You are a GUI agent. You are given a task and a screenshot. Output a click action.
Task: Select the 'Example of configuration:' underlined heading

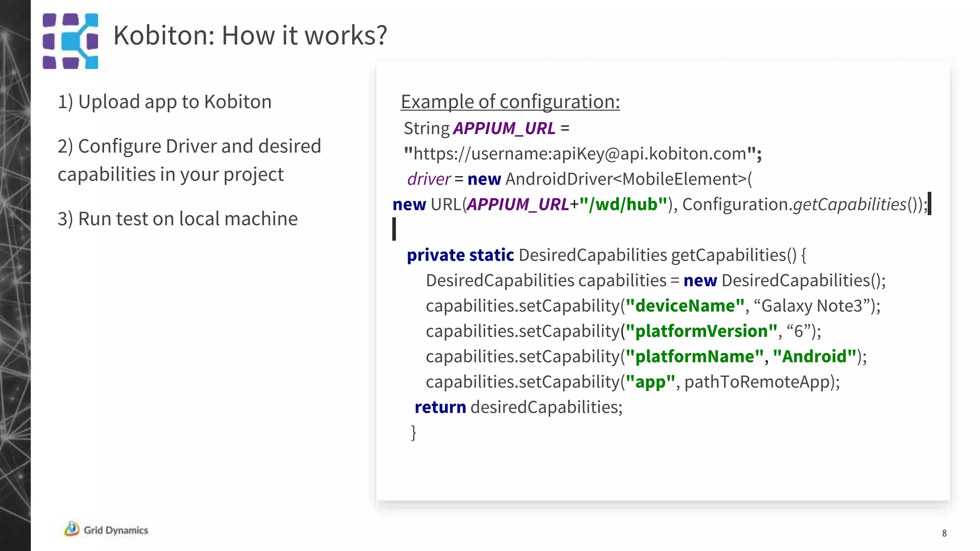(x=510, y=102)
